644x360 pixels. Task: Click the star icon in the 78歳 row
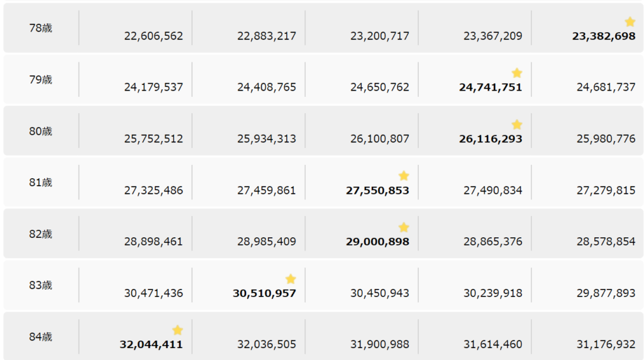(x=630, y=22)
